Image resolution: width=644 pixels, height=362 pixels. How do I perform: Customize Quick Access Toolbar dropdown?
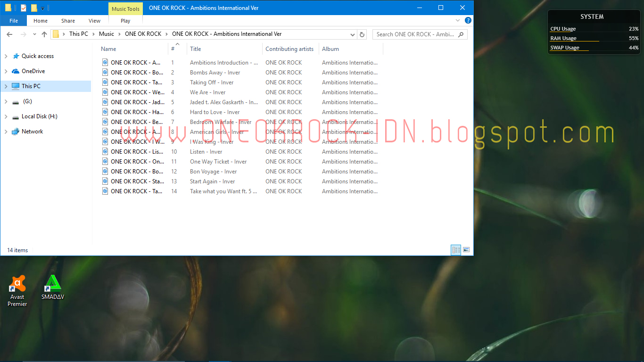(x=43, y=8)
